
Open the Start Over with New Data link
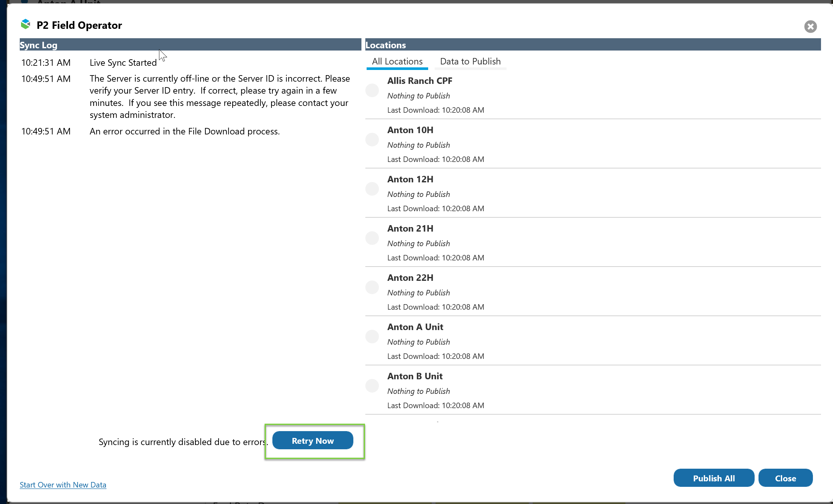tap(63, 485)
